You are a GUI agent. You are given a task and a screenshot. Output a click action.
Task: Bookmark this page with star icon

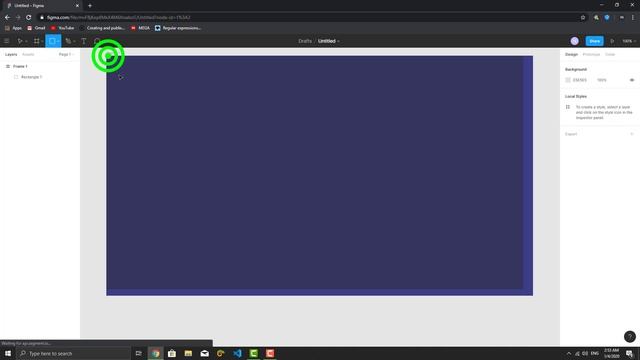pos(583,18)
